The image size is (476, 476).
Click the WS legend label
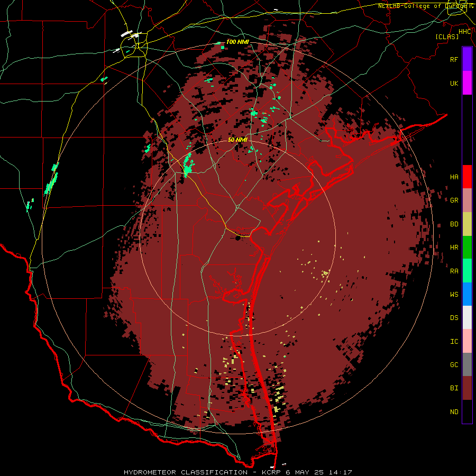coord(454,294)
